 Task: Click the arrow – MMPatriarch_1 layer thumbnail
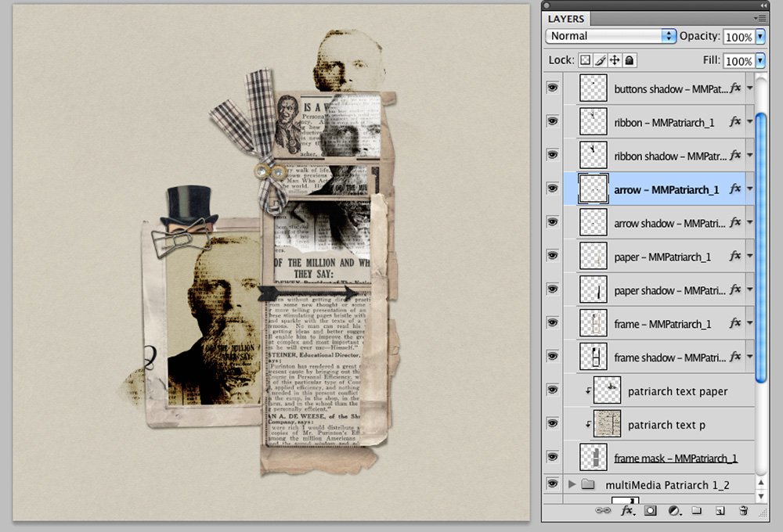(594, 189)
